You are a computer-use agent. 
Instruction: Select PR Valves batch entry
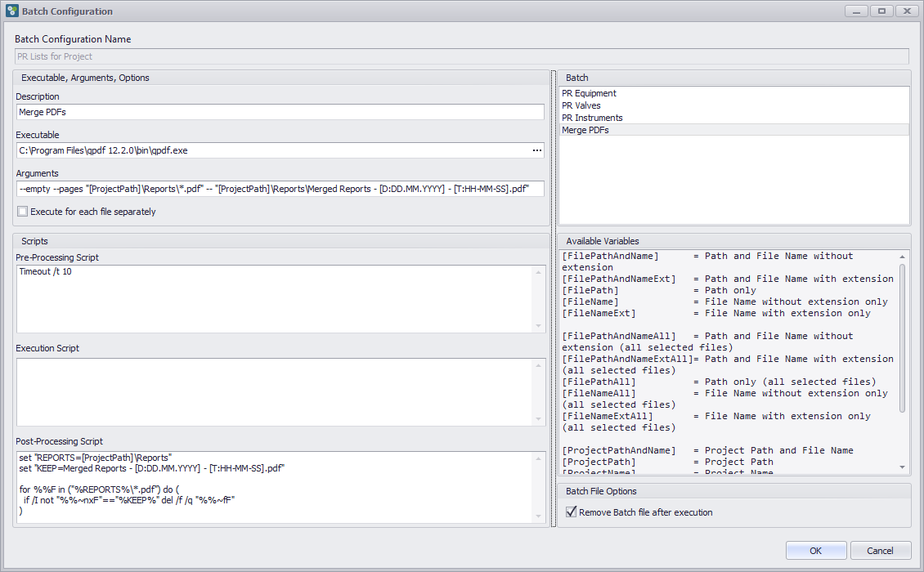pyautogui.click(x=581, y=105)
